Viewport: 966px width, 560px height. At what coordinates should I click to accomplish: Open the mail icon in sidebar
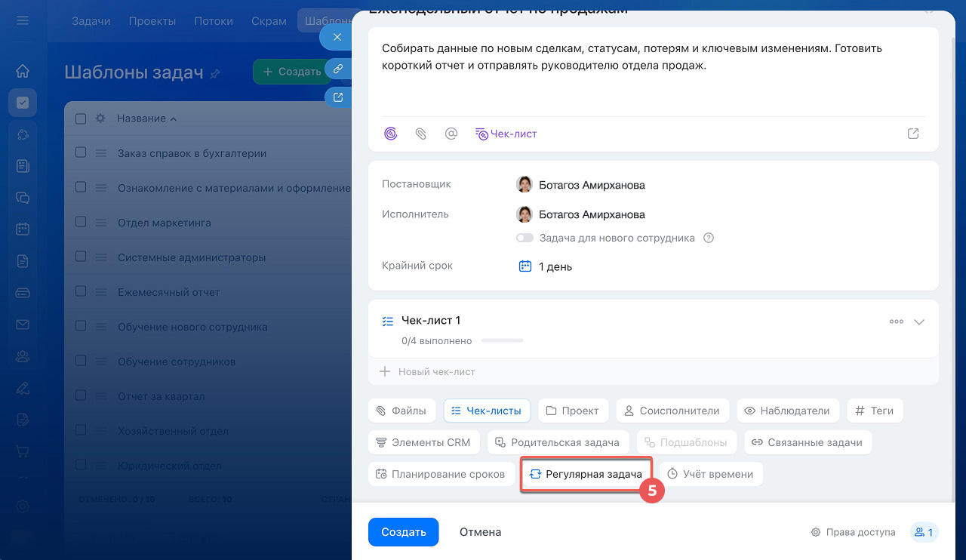(23, 325)
